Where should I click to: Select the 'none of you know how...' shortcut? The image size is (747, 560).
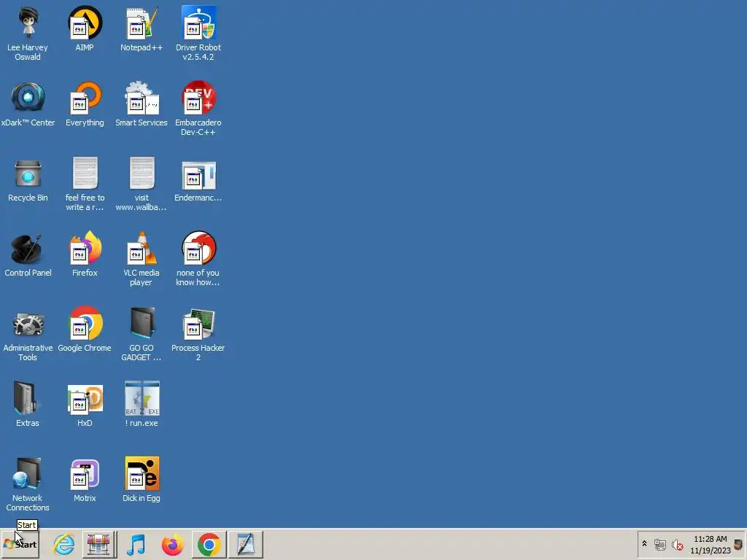(198, 260)
